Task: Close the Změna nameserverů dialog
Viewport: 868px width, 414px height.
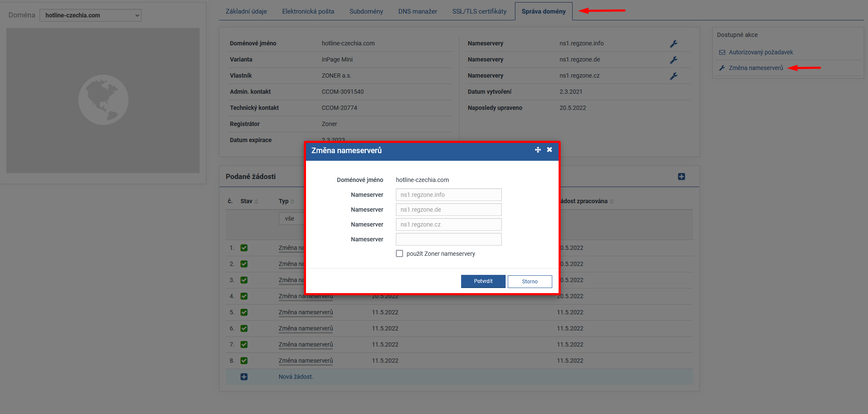Action: 549,150
